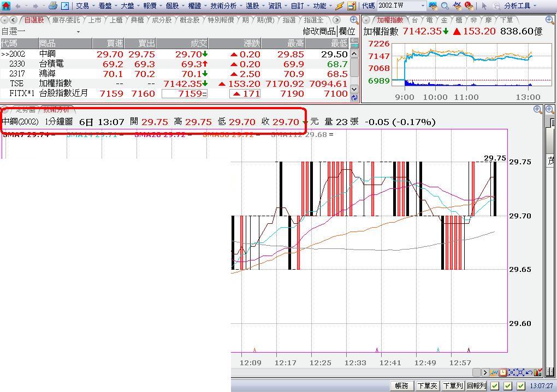The image size is (557, 392).
Task: Click the 下單列 button
Action: coord(453,385)
